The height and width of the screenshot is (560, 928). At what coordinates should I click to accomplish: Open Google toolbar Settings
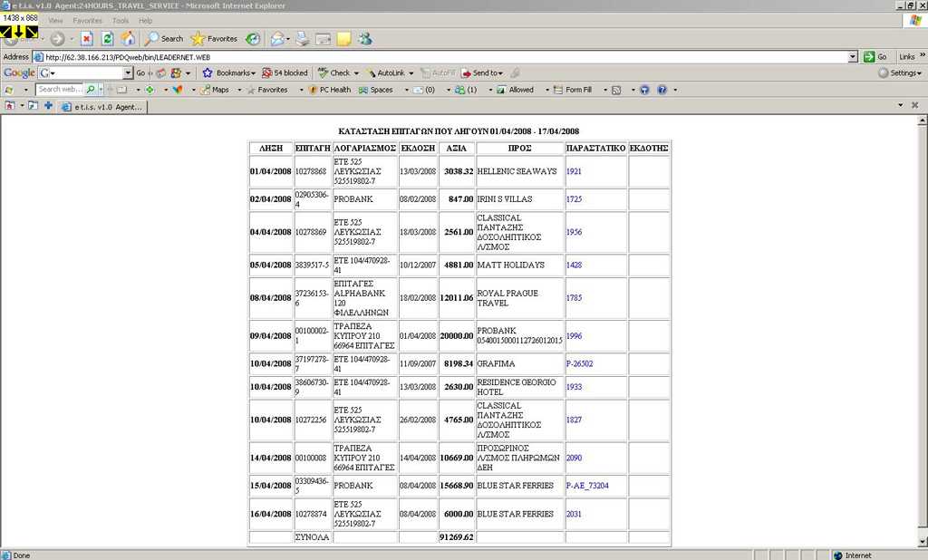[900, 72]
